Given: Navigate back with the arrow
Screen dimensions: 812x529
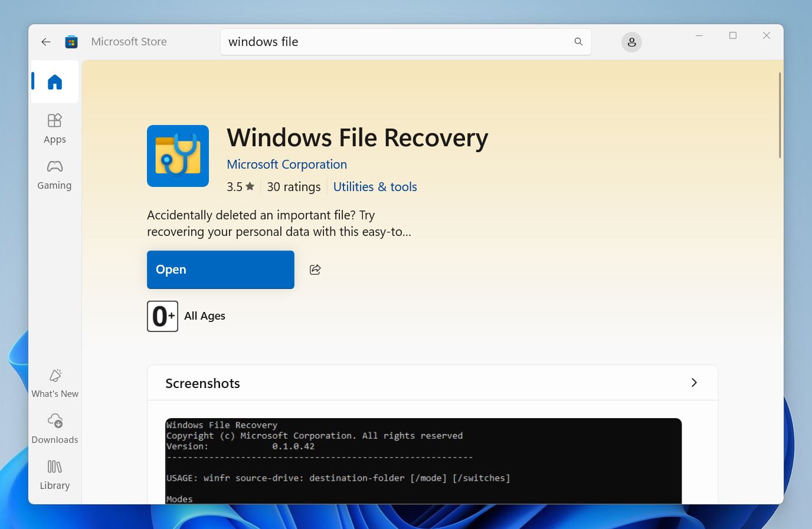Looking at the screenshot, I should pos(45,42).
